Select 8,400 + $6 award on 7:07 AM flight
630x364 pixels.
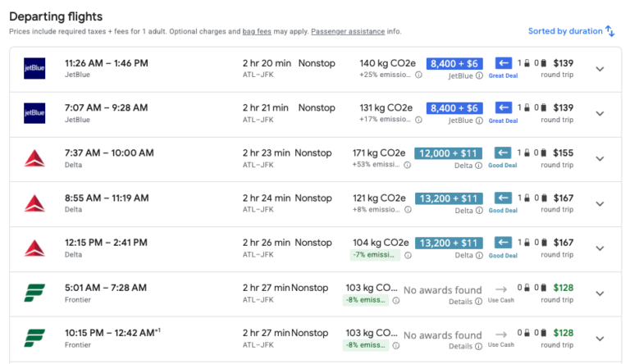click(454, 108)
